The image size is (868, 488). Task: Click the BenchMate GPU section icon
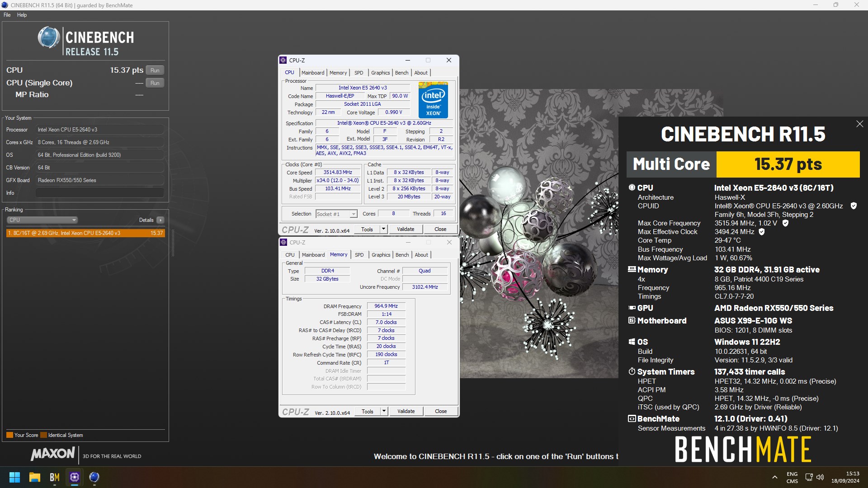coord(632,308)
